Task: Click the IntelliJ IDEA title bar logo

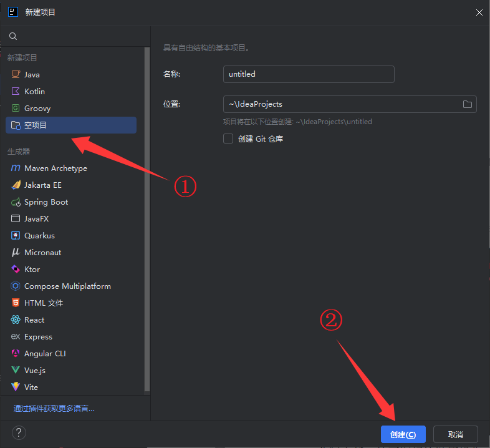Action: point(13,12)
